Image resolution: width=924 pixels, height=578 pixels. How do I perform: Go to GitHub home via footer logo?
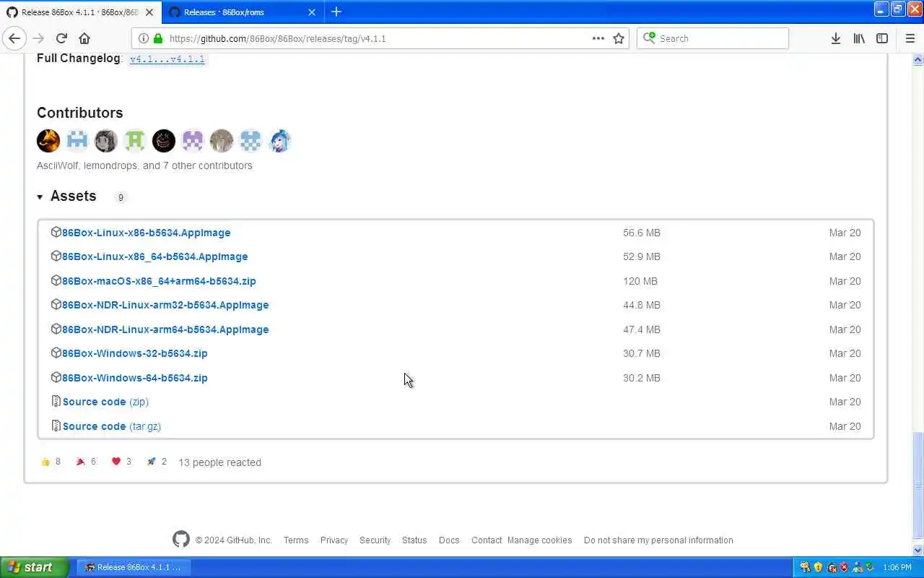tap(181, 539)
